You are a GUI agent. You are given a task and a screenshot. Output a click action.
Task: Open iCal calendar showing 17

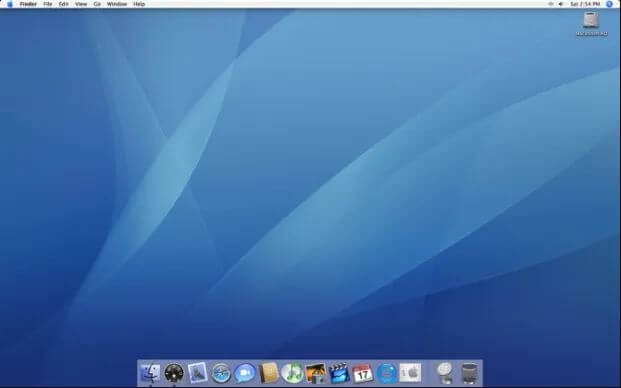(x=363, y=373)
